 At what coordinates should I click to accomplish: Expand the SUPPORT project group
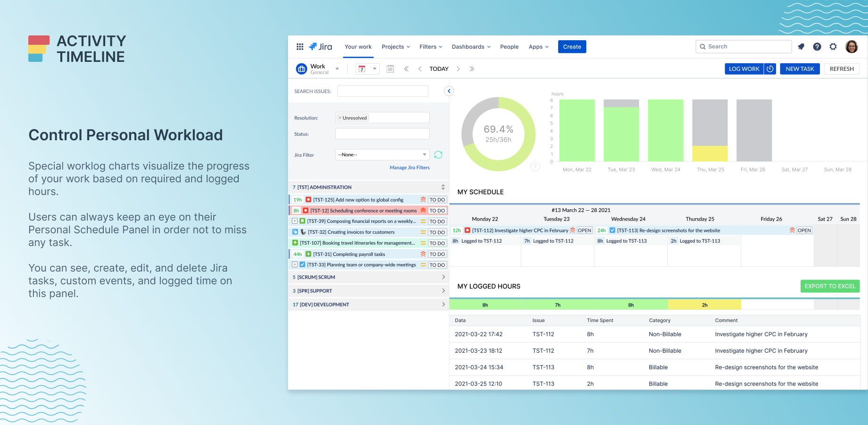tap(443, 291)
